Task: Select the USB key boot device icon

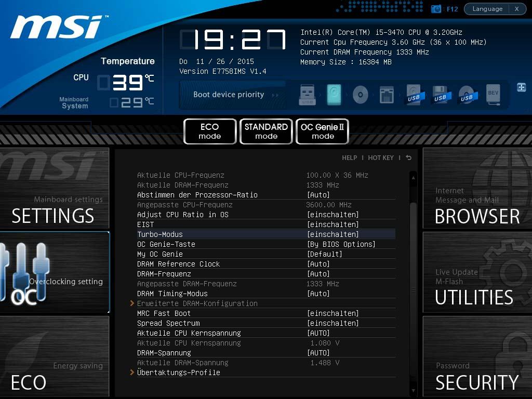Action: (x=308, y=95)
